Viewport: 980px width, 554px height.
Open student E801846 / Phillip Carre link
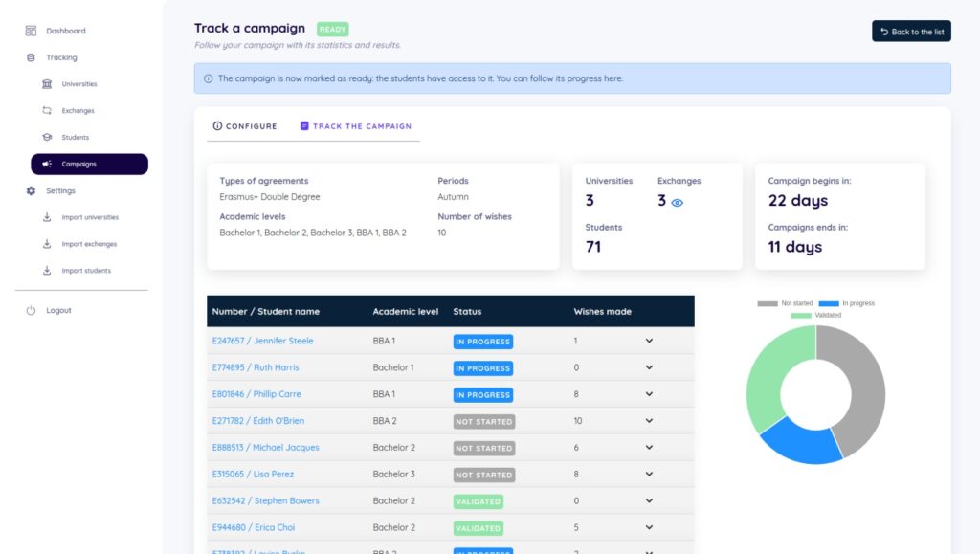(256, 394)
